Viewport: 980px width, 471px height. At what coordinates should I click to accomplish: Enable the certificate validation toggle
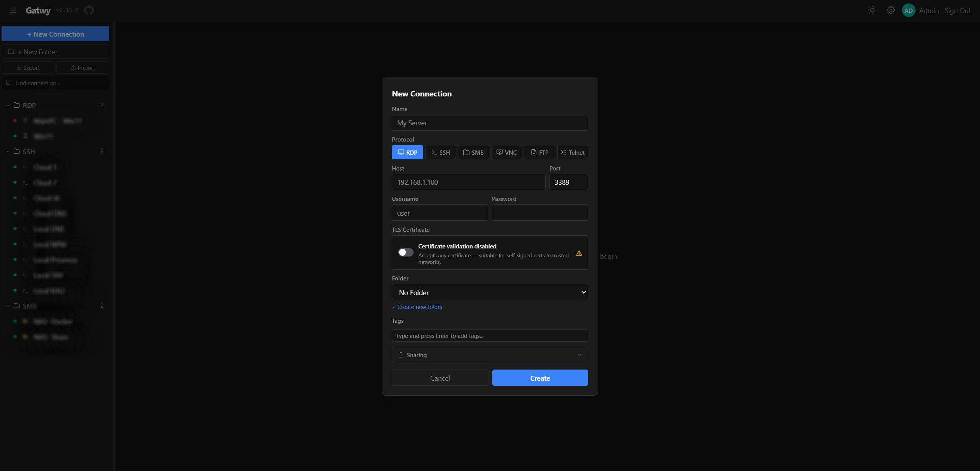click(405, 252)
